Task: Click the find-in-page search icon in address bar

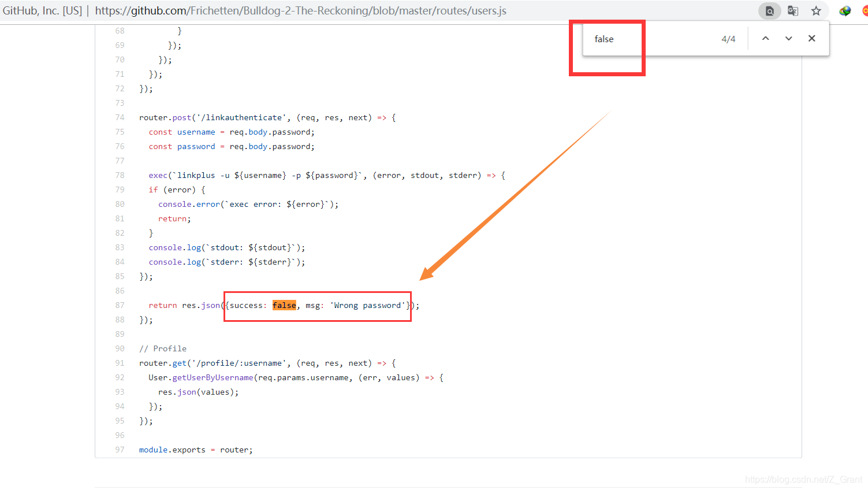Action: click(769, 11)
